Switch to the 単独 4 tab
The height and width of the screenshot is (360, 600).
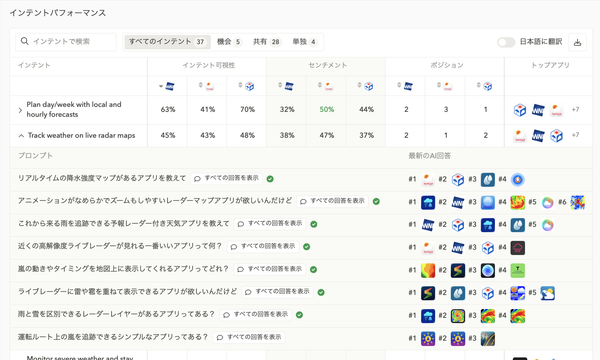305,42
